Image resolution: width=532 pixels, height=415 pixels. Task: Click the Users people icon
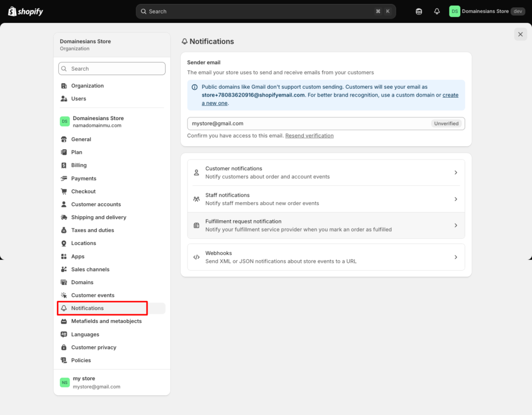64,99
